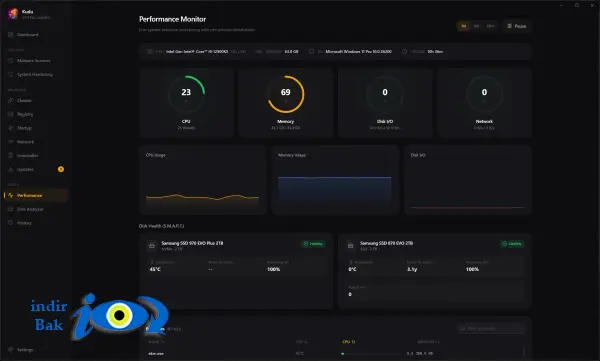
Task: Click the app logo in sidebar header
Action: tap(13, 14)
